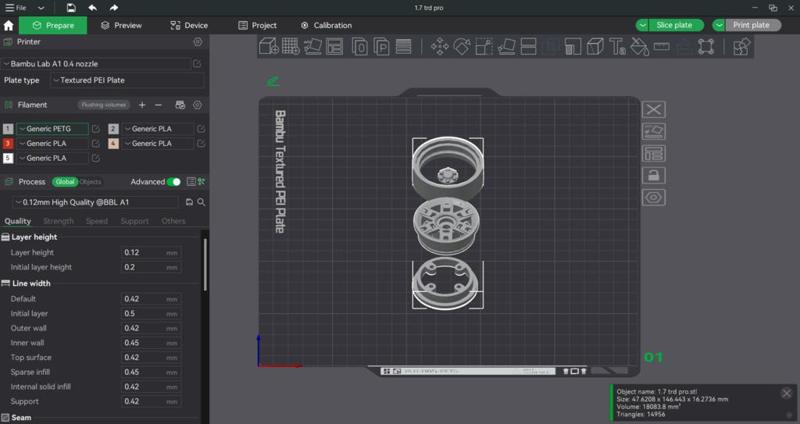The height and width of the screenshot is (424, 800).
Task: Open filament settings gear icon
Action: 198,105
